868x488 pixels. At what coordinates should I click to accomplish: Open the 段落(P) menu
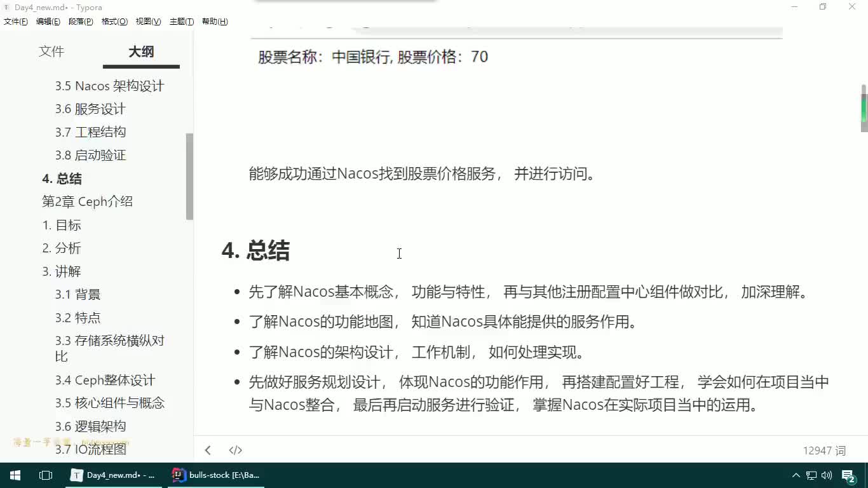tap(81, 22)
